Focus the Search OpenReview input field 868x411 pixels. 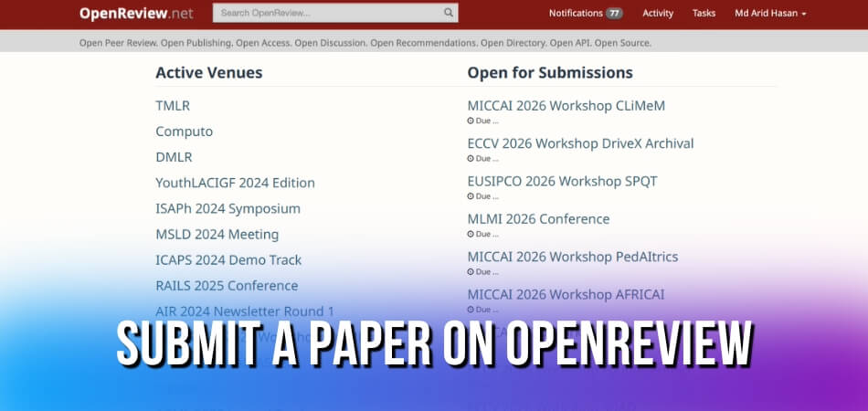(x=335, y=13)
